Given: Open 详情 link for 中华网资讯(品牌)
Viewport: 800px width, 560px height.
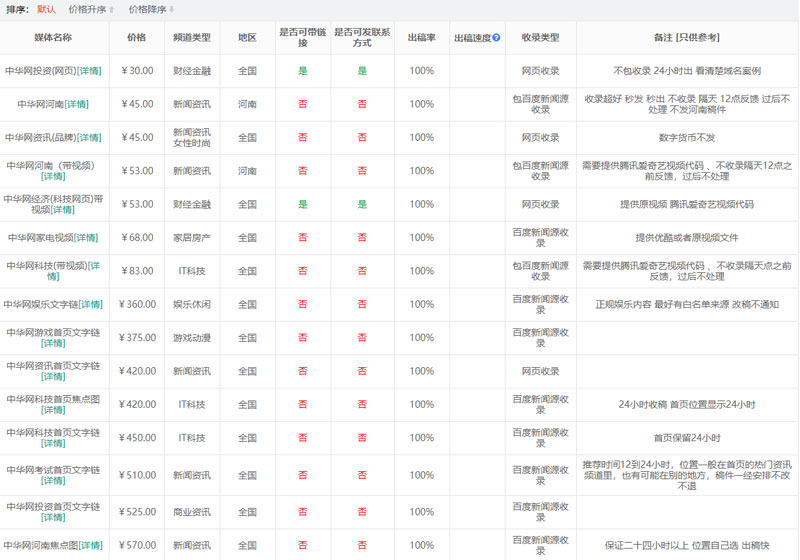Looking at the screenshot, I should click(89, 138).
